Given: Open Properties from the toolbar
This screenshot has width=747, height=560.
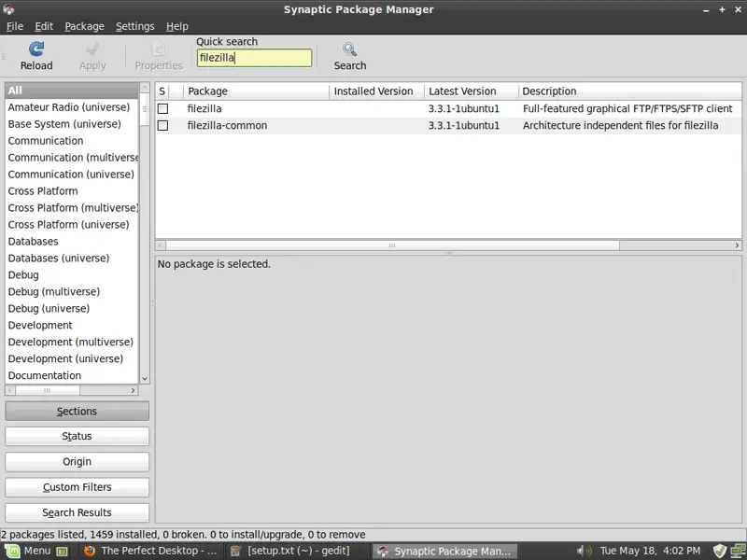Looking at the screenshot, I should tap(159, 56).
